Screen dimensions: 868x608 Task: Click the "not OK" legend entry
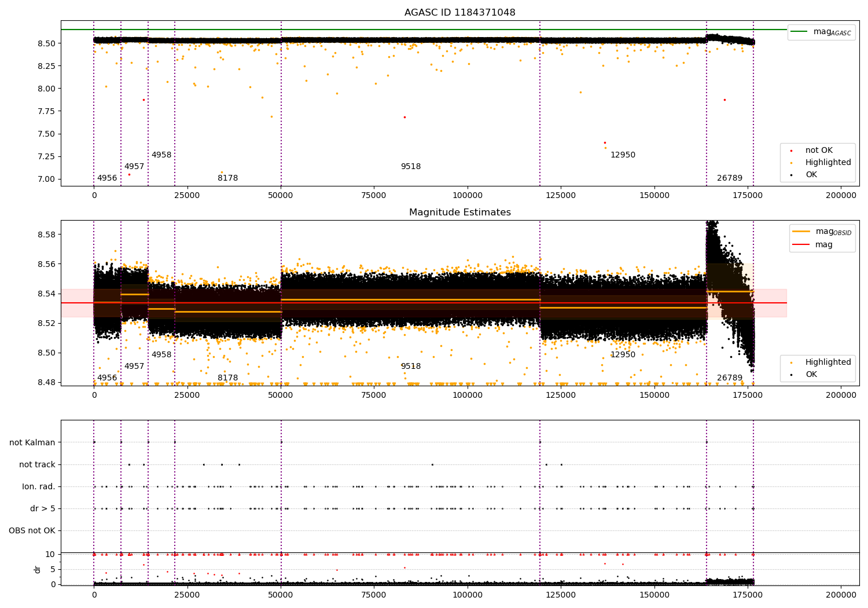[x=819, y=151]
